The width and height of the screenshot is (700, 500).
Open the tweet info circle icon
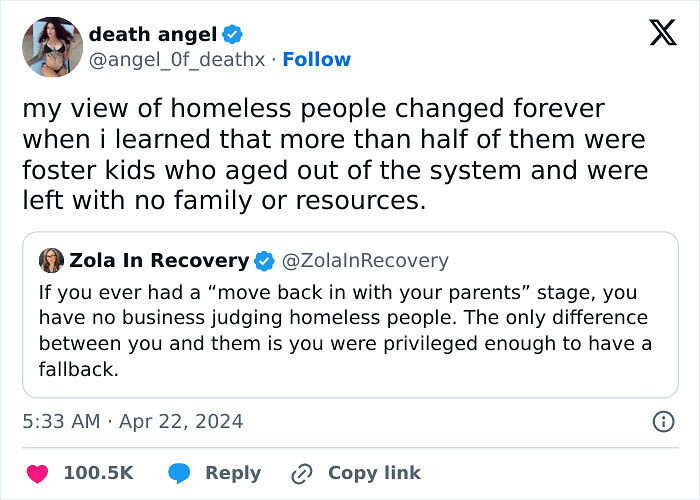(663, 421)
